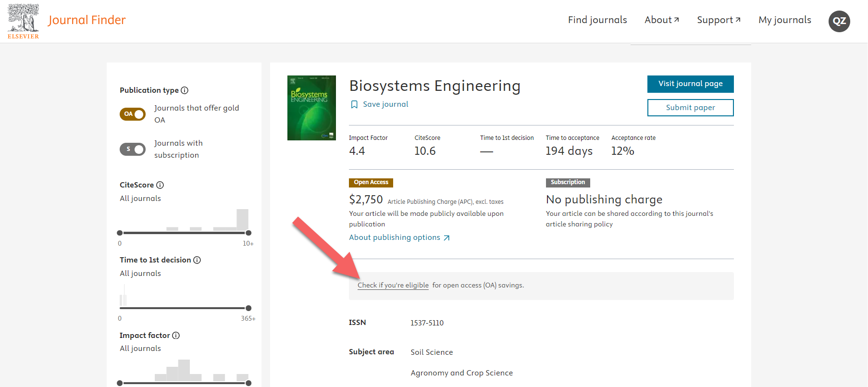Toggle the Journals with subscription switch
Image resolution: width=868 pixels, height=387 pixels.
133,149
